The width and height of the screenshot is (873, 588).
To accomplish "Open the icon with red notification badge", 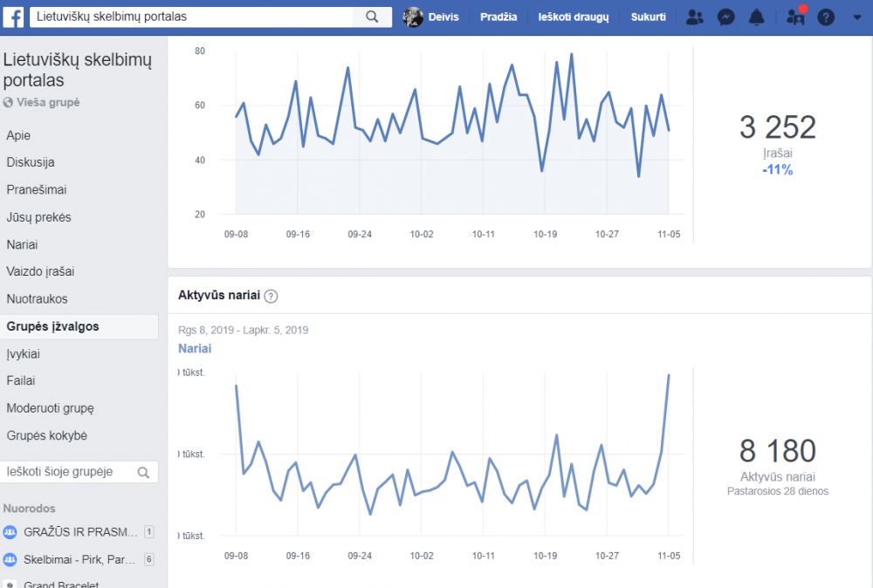I will 795,16.
